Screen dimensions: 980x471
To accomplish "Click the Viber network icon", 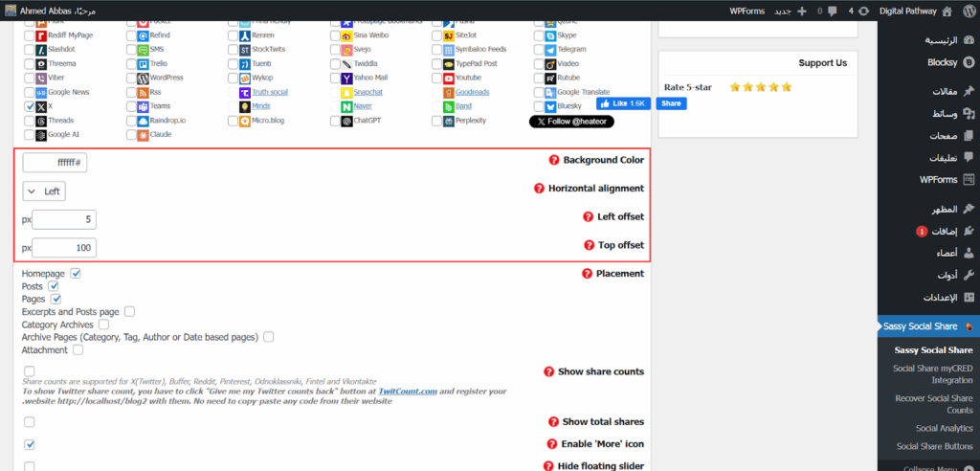I will (x=41, y=78).
